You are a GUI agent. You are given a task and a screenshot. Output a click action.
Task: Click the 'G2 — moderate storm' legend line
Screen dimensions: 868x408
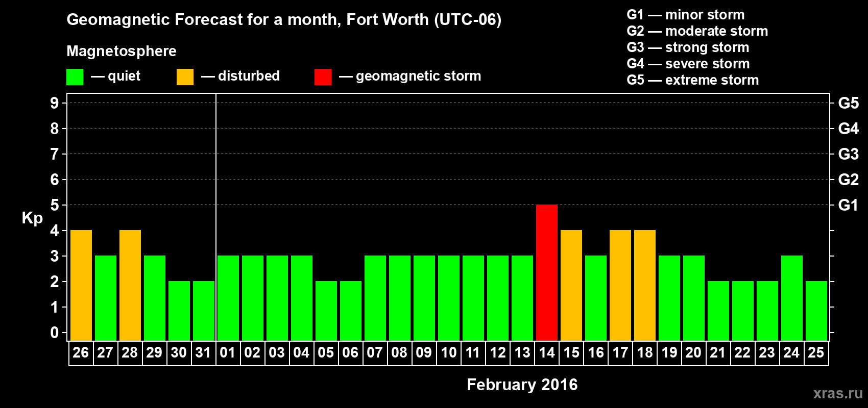click(x=697, y=31)
